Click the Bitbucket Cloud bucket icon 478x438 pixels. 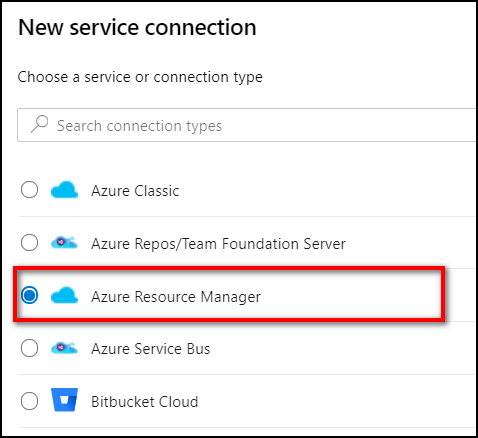tap(64, 400)
